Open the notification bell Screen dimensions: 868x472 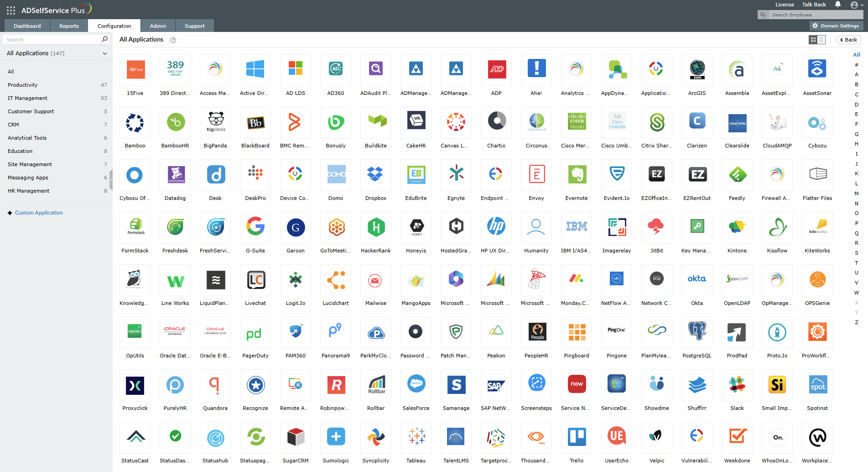837,5
